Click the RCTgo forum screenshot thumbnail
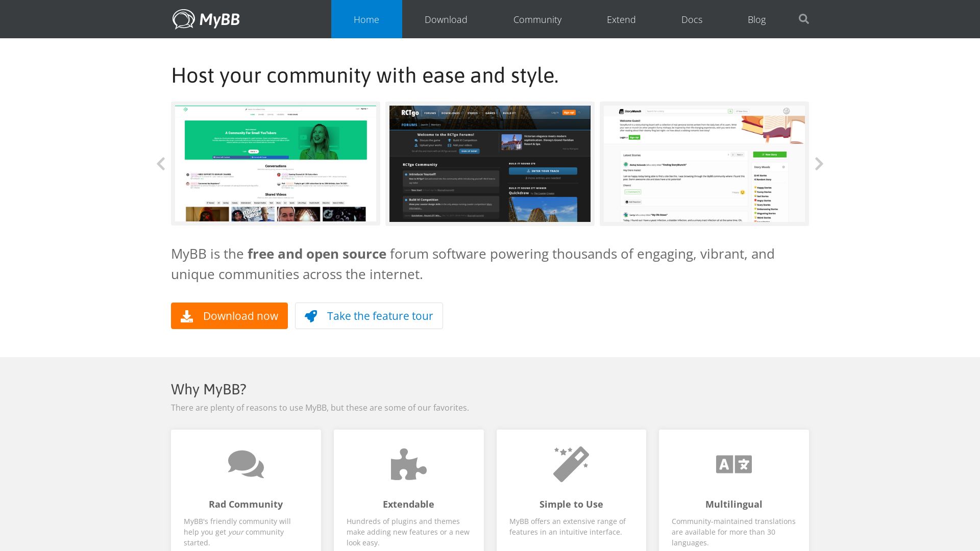 [x=489, y=163]
